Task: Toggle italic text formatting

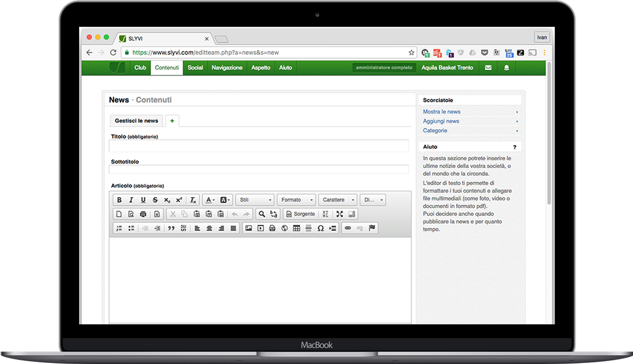Action: click(131, 200)
